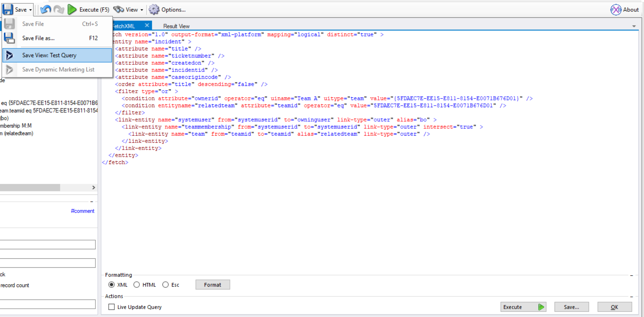Click the View binoculars icon

pyautogui.click(x=119, y=9)
